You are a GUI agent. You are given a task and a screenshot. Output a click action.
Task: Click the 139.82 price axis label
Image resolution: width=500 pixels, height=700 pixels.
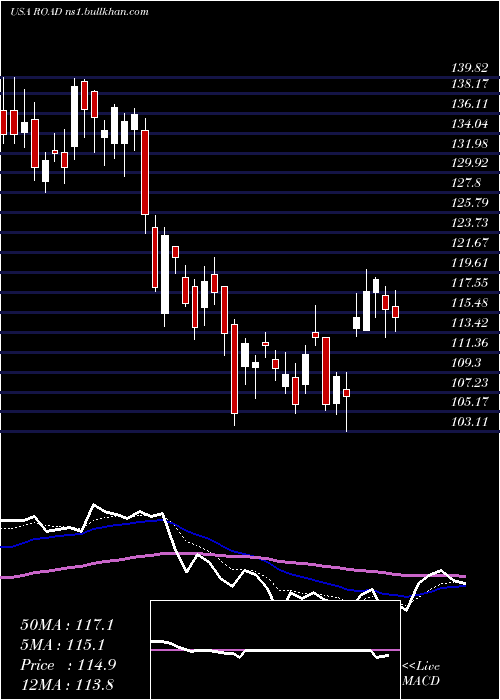click(x=470, y=68)
